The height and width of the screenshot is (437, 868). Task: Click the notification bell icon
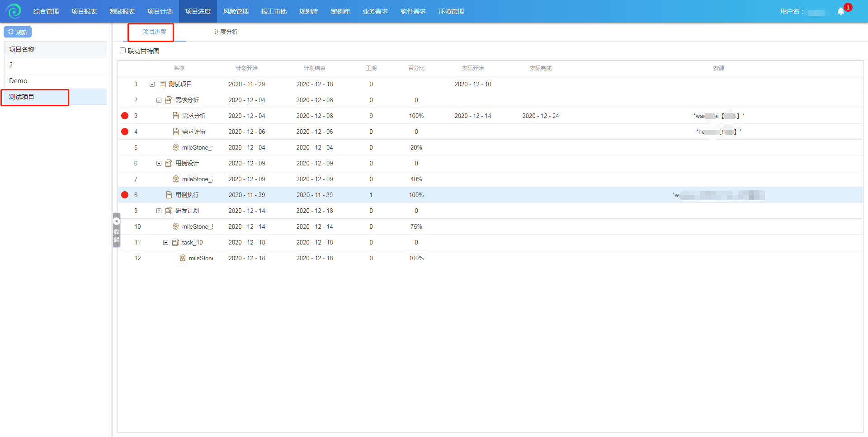click(x=840, y=11)
